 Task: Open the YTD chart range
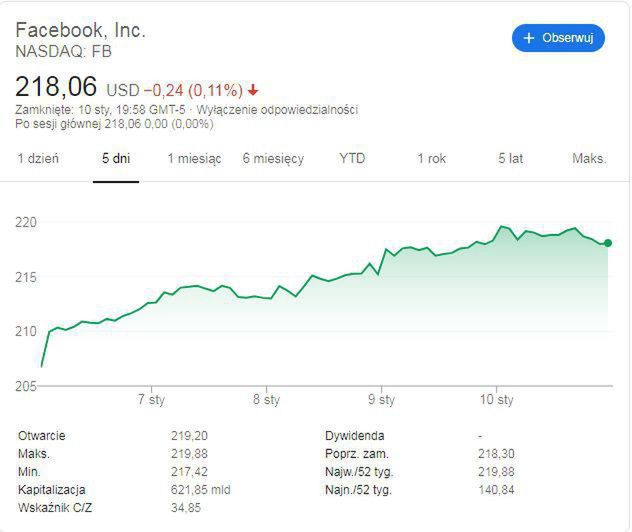pyautogui.click(x=352, y=159)
